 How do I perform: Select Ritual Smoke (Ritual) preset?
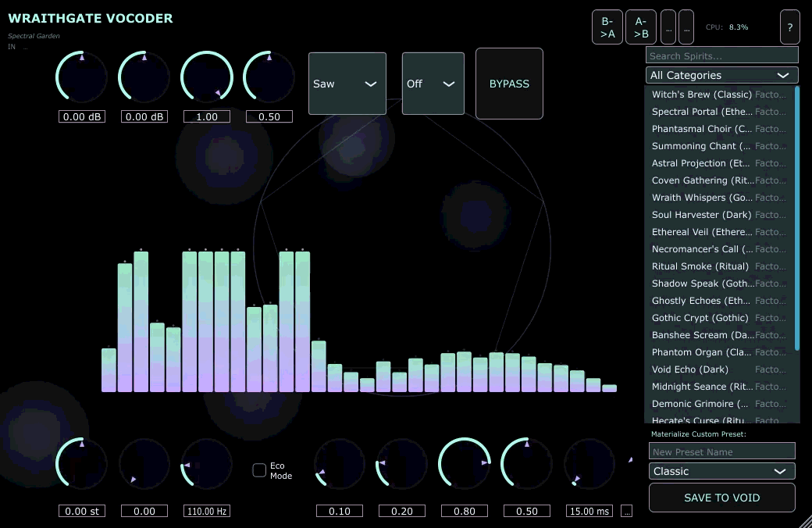[720, 266]
